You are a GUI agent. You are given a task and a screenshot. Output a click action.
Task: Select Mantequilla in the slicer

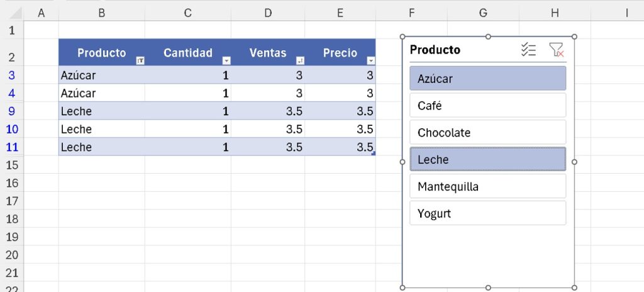[x=487, y=187]
